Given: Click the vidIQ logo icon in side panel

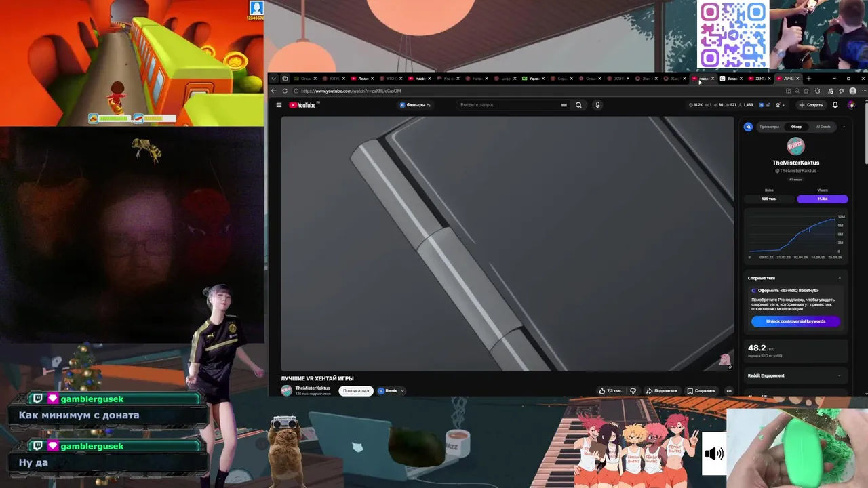Looking at the screenshot, I should pos(748,127).
